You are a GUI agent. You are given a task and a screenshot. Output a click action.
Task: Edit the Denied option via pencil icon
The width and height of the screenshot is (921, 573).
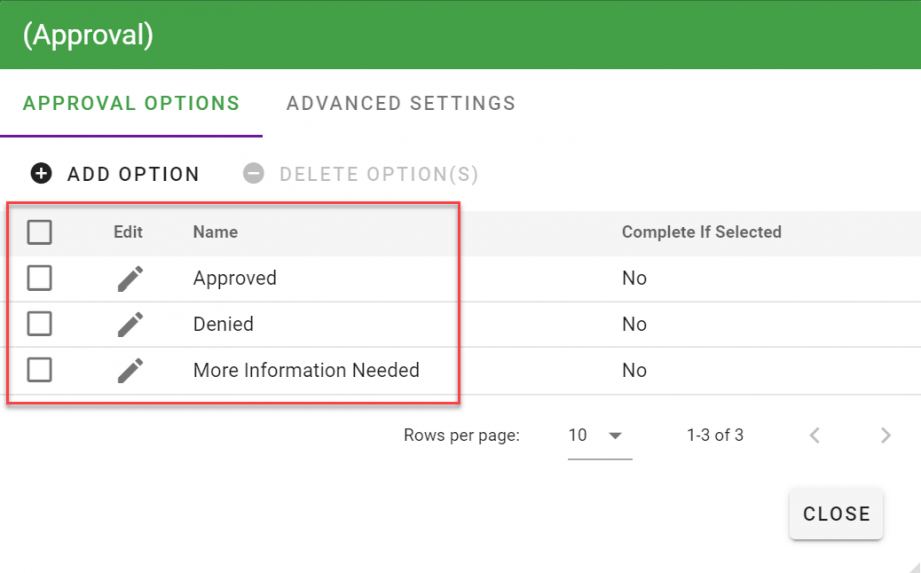[130, 325]
